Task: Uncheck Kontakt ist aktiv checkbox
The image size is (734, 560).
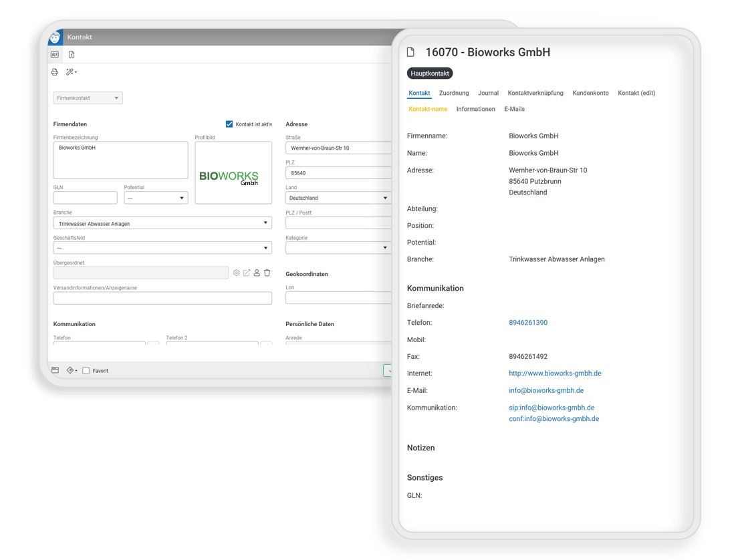Action: [229, 124]
